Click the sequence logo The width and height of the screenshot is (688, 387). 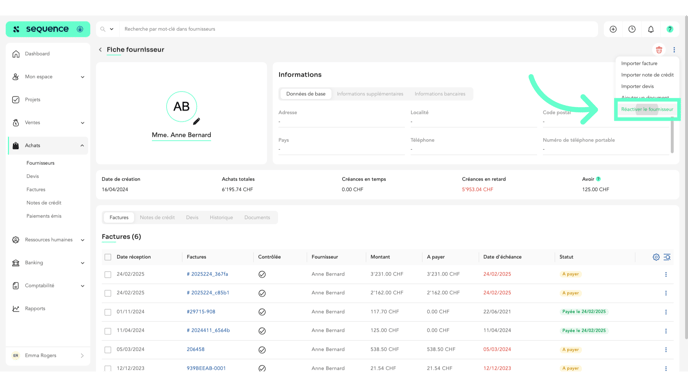(x=48, y=29)
